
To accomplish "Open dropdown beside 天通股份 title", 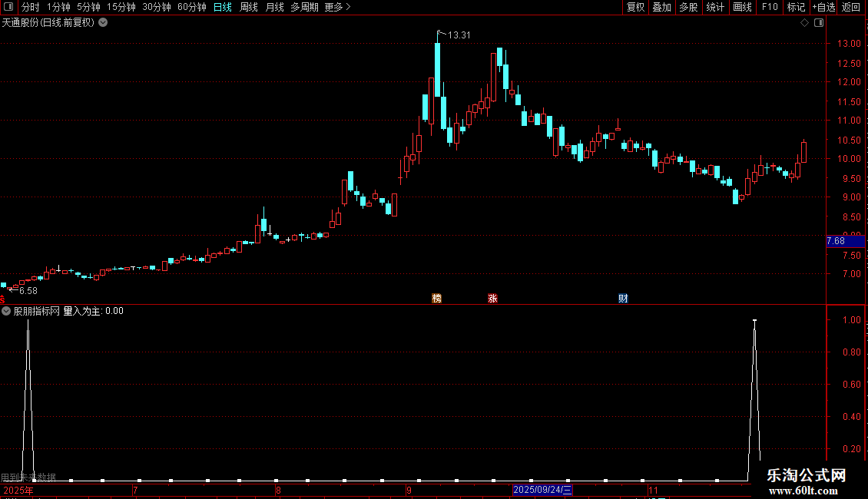I will click(103, 23).
